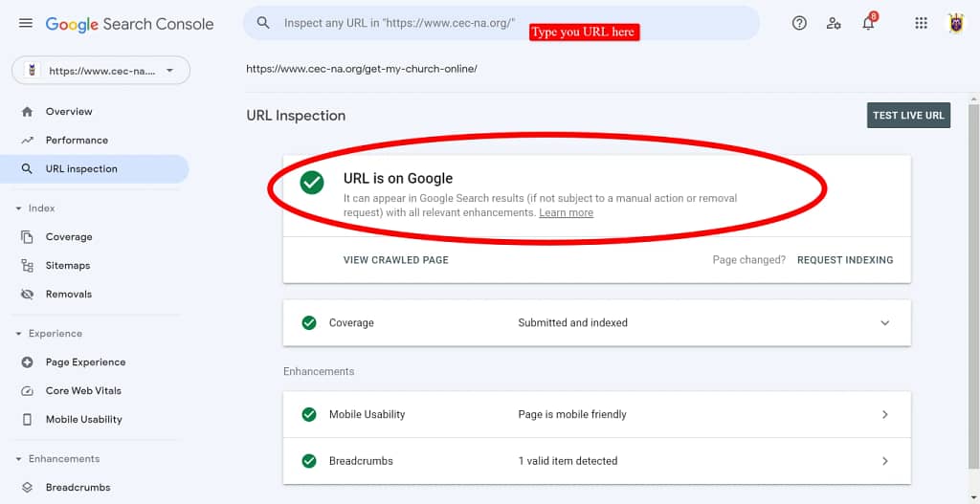
Task: Click green checkmark beside URL is on Google
Action: coord(312,183)
